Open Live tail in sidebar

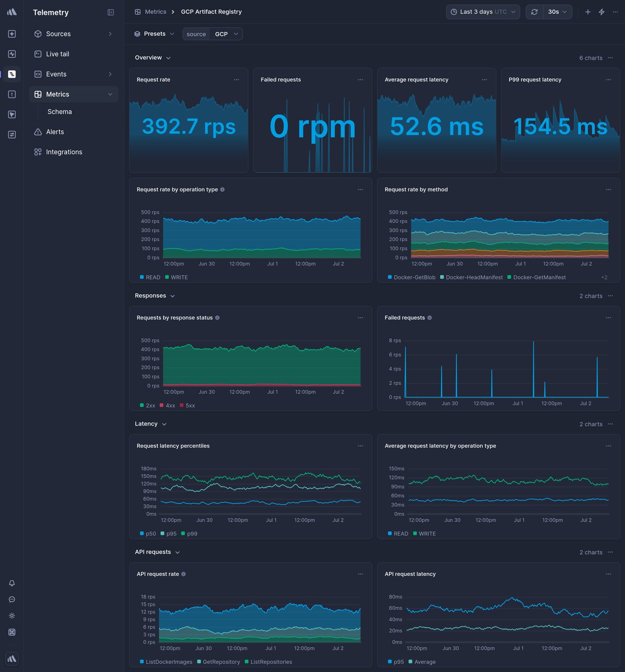[x=74, y=54]
